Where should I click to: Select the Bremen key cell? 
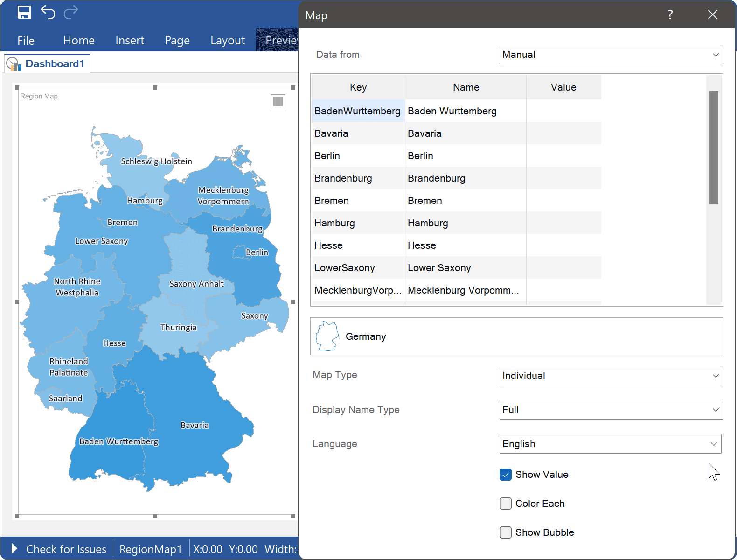point(358,201)
